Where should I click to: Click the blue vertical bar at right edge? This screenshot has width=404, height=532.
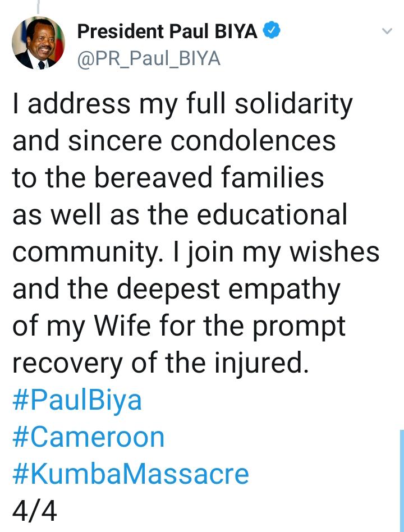[x=402, y=480]
